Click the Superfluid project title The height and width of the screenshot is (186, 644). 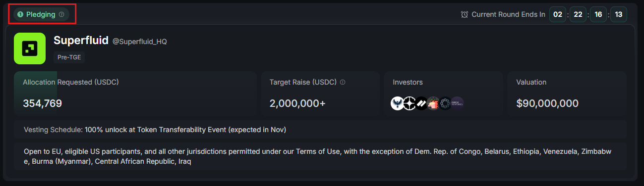pyautogui.click(x=81, y=41)
